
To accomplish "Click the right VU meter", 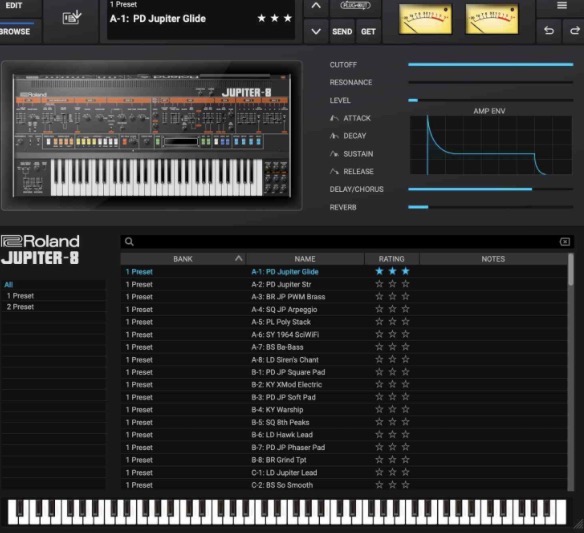I will pyautogui.click(x=492, y=19).
